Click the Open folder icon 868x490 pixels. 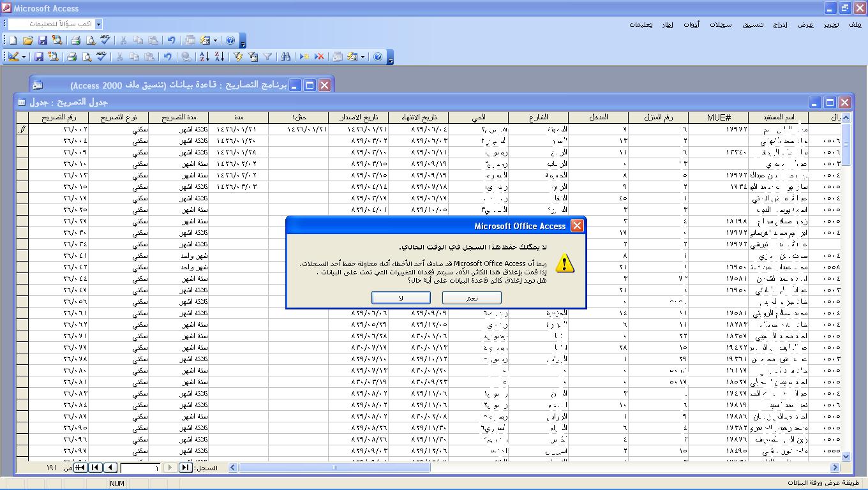pyautogui.click(x=28, y=40)
